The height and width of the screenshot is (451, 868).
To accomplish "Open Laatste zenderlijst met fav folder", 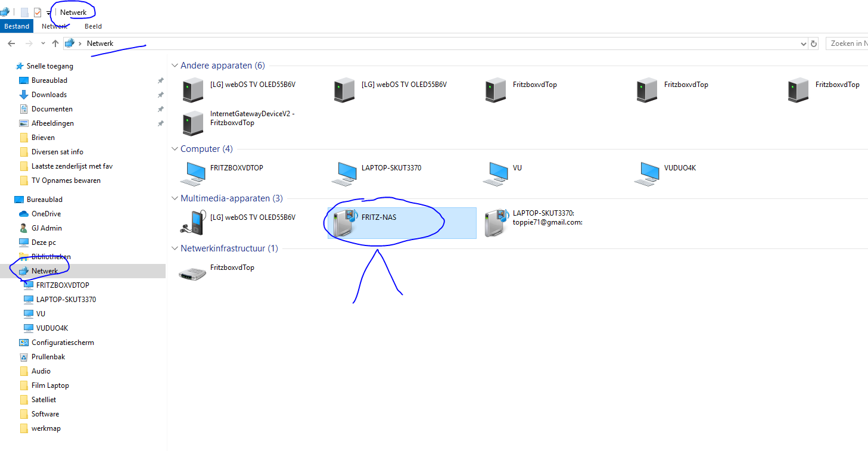I will pos(72,166).
